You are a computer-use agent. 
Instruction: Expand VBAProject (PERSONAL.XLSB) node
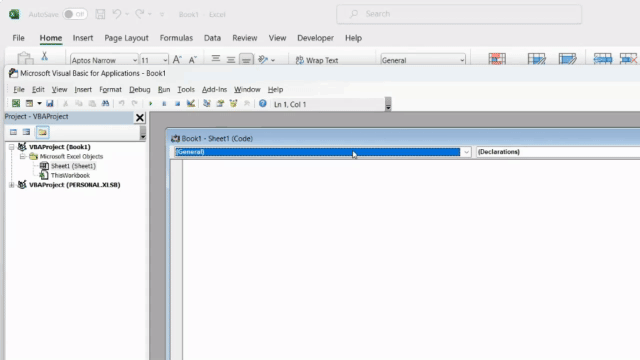point(11,185)
